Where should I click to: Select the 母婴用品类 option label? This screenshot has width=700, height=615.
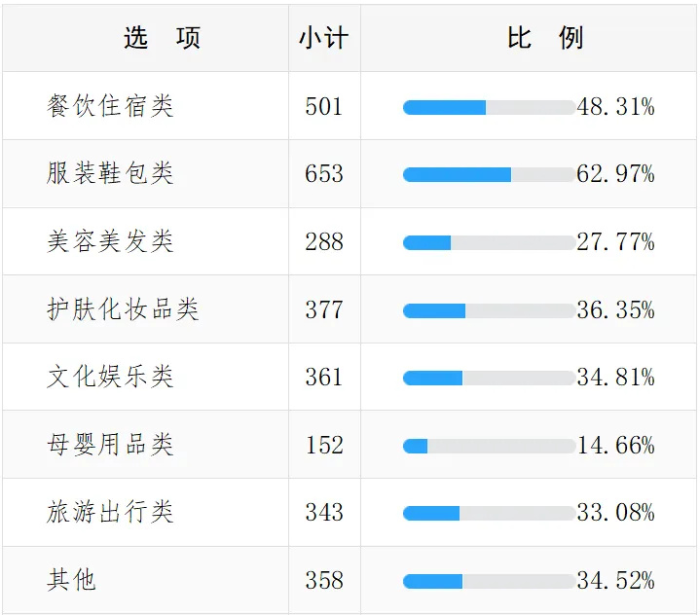110,445
